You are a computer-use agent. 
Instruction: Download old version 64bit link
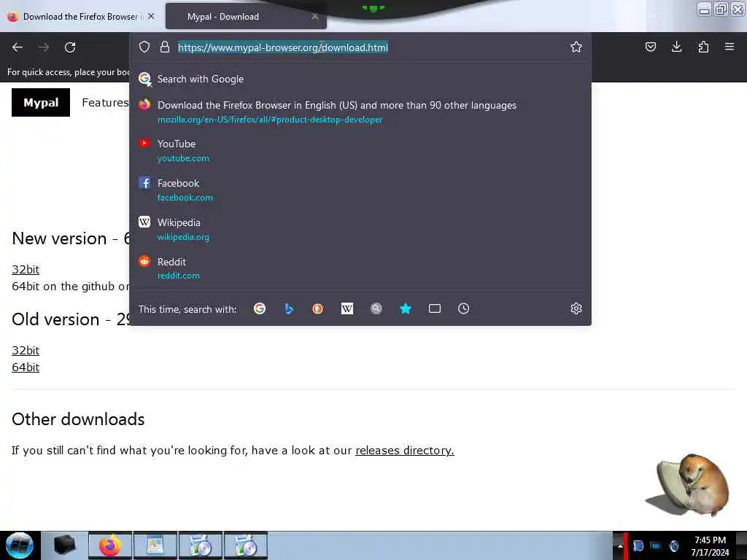pyautogui.click(x=26, y=367)
